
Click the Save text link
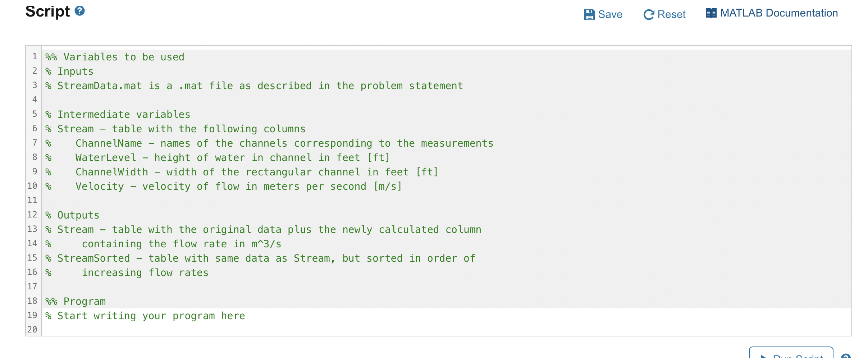point(610,14)
